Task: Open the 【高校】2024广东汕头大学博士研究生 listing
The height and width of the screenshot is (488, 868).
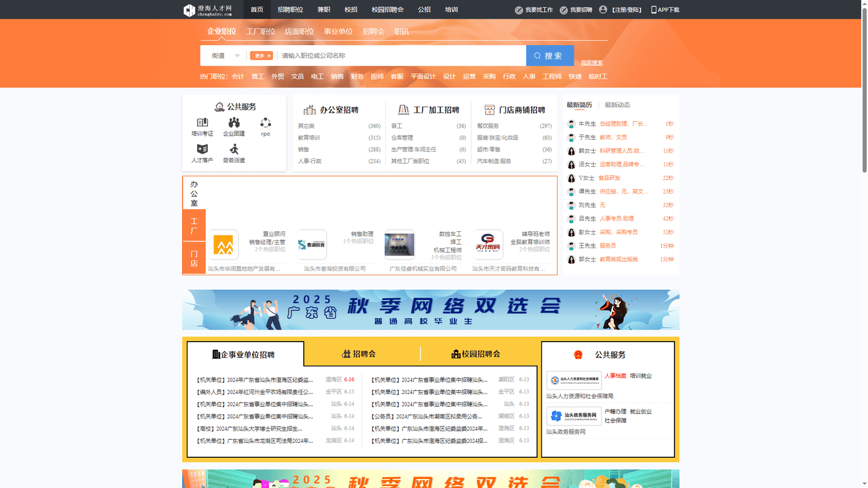Action: click(x=250, y=429)
